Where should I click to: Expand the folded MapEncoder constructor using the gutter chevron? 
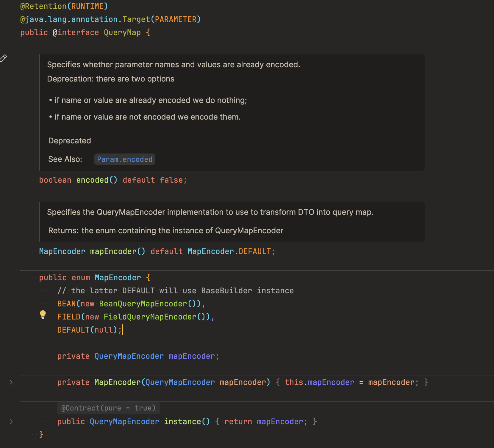11,382
